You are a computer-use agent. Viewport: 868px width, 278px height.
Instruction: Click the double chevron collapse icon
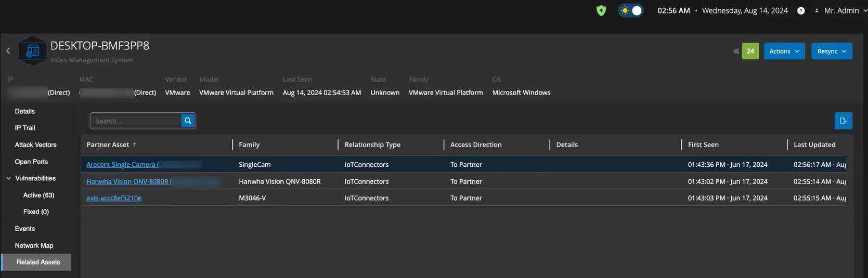coord(736,51)
